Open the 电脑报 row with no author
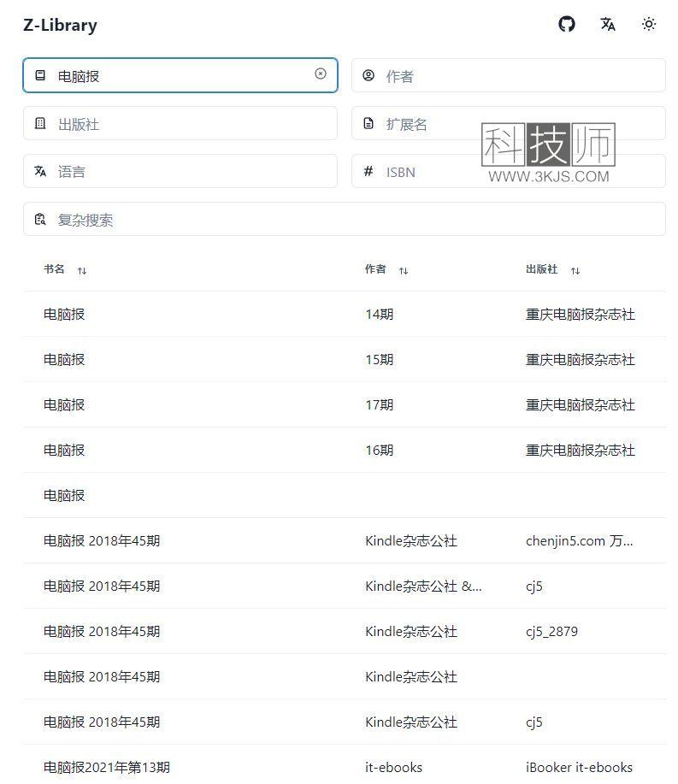Screen dimensions: 678x784 tap(345, 496)
